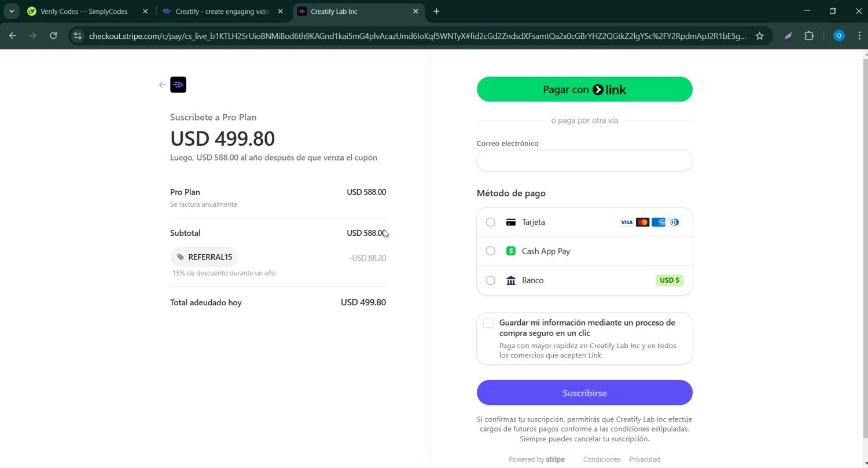Viewport: 868px width, 468px height.
Task: Go back using the checkout back arrow
Action: point(162,85)
